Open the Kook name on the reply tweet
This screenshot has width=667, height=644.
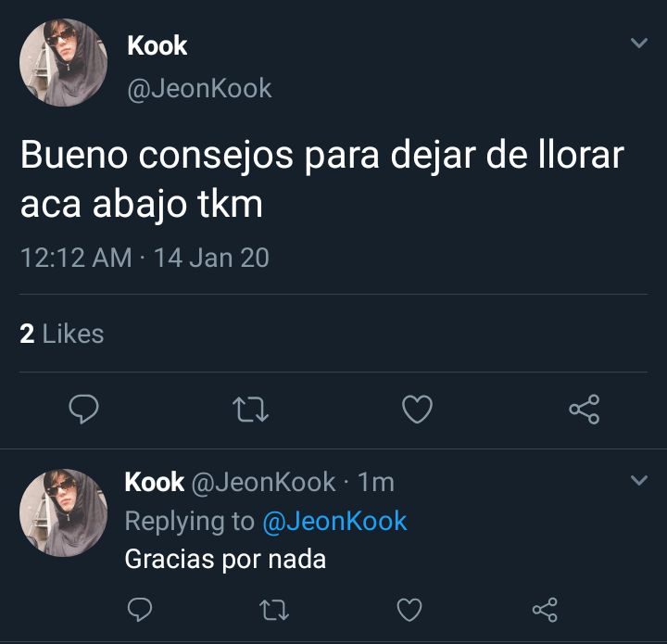pyautogui.click(x=155, y=482)
